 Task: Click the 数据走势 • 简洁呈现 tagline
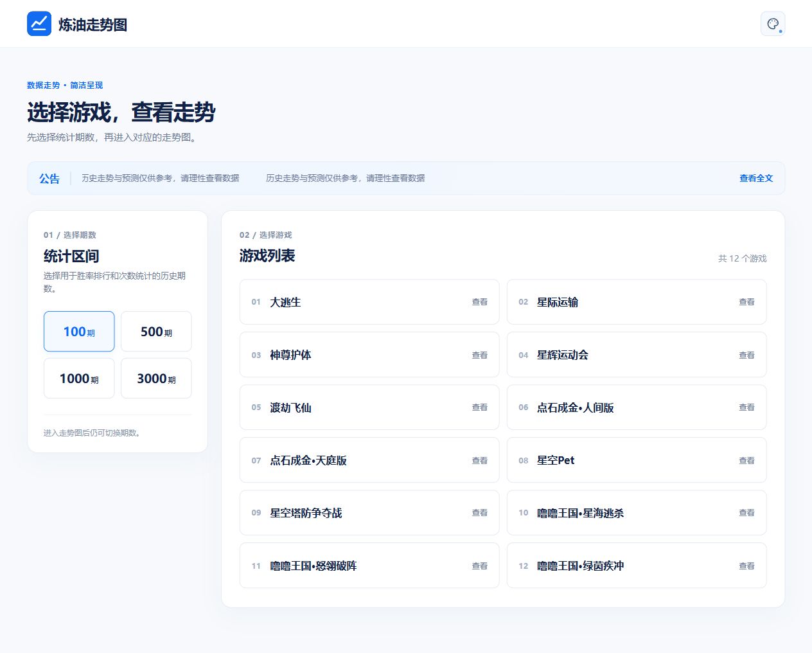pyautogui.click(x=65, y=85)
